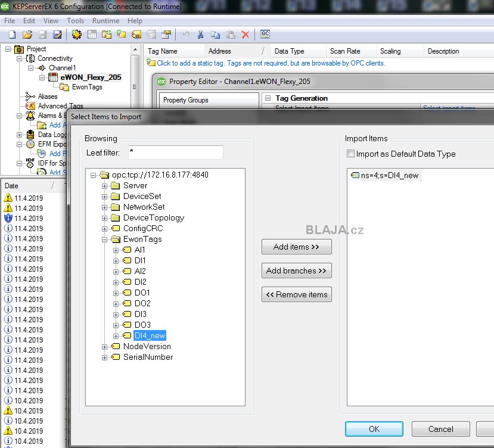Click the red Delete X icon
Viewport: 494px width, 448px height.
(x=246, y=35)
